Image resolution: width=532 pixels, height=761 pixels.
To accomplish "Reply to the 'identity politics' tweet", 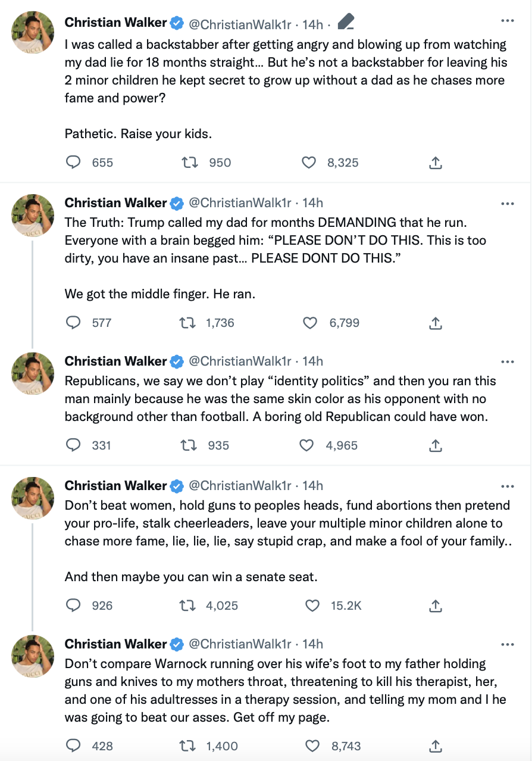I will pos(73,445).
